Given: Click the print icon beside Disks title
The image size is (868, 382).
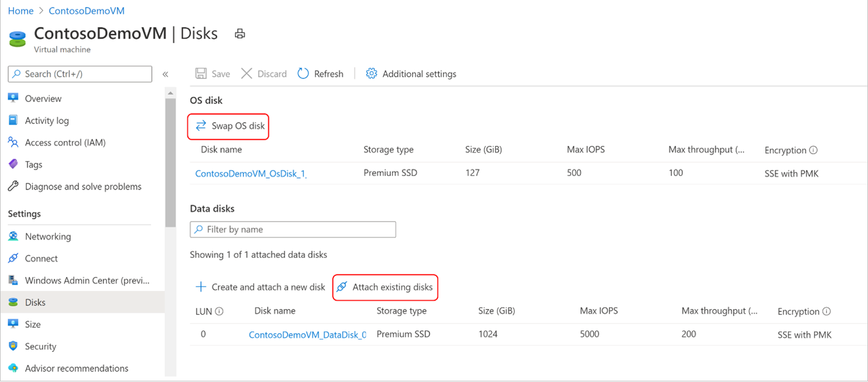Looking at the screenshot, I should point(240,34).
